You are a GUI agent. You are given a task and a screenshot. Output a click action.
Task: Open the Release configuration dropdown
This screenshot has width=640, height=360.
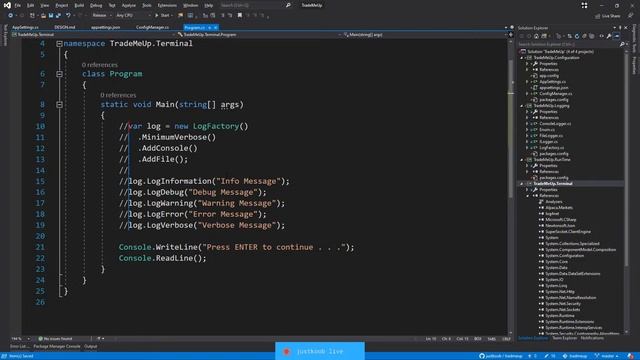pyautogui.click(x=102, y=16)
